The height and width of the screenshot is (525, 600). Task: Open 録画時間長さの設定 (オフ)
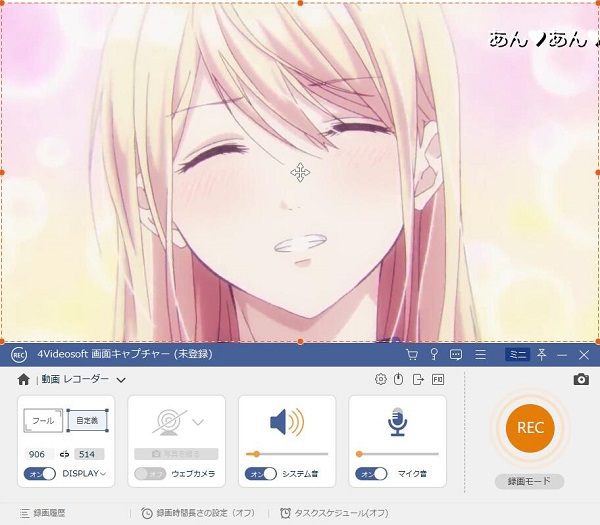pos(198,513)
